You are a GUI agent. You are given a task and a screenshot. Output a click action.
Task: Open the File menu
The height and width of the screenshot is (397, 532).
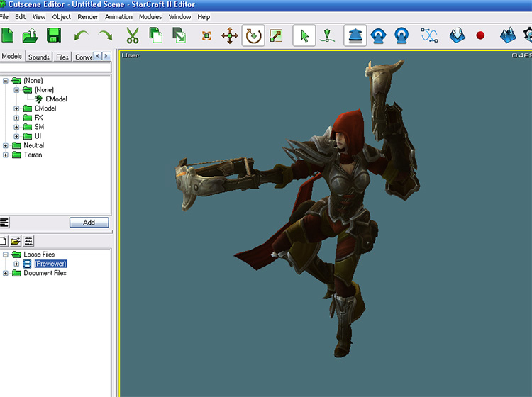[4, 16]
